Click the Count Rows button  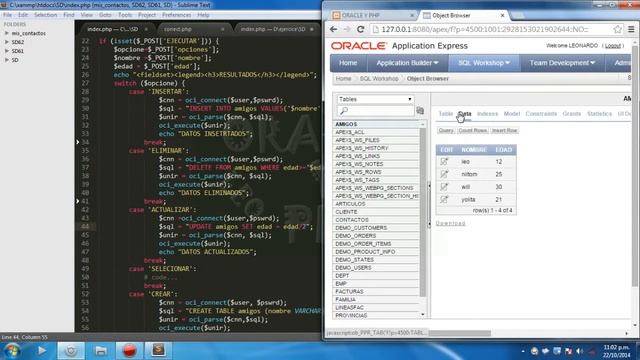(x=472, y=131)
